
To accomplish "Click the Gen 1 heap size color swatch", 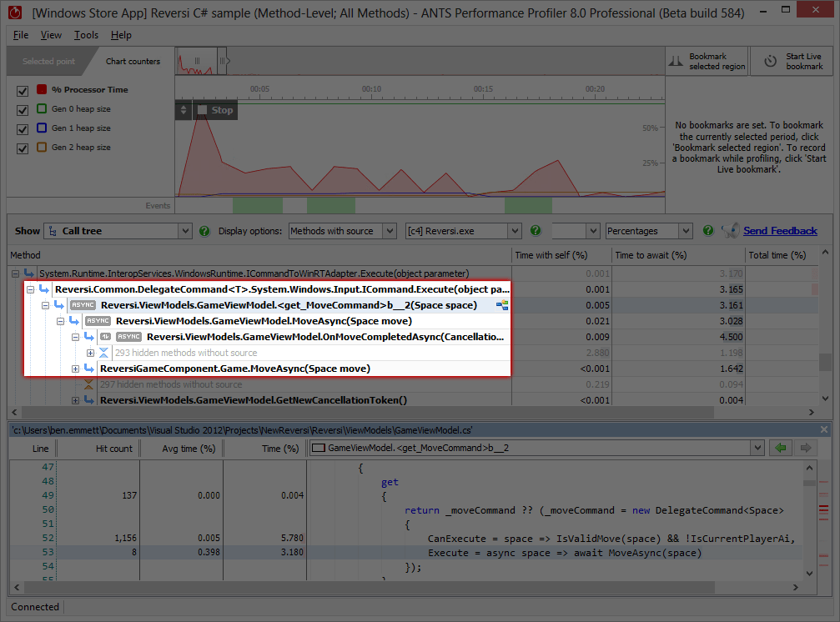I will pos(42,128).
